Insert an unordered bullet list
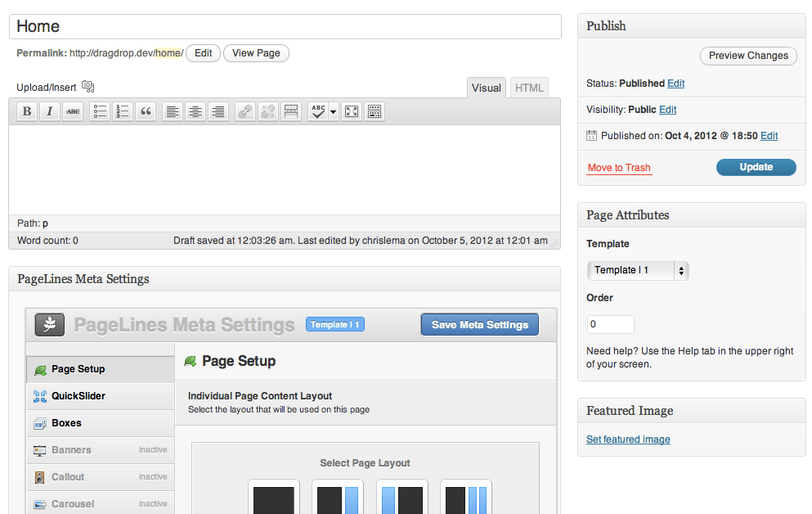 point(100,112)
